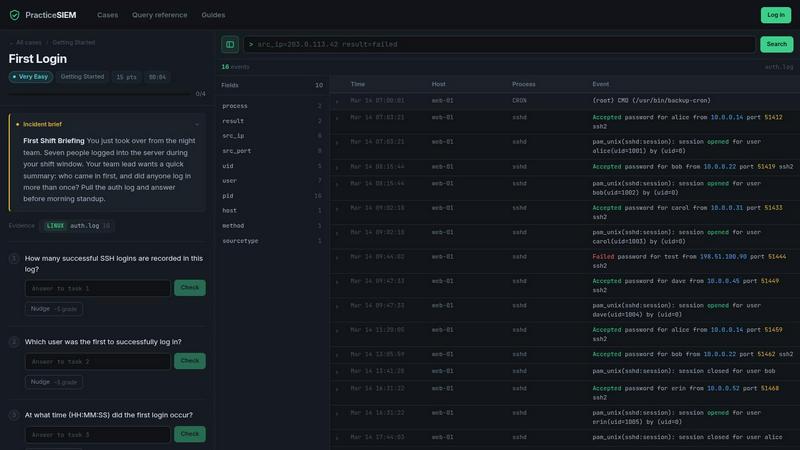Click the Very Easy difficulty badge
Viewport: 800px width, 450px height.
(31, 77)
